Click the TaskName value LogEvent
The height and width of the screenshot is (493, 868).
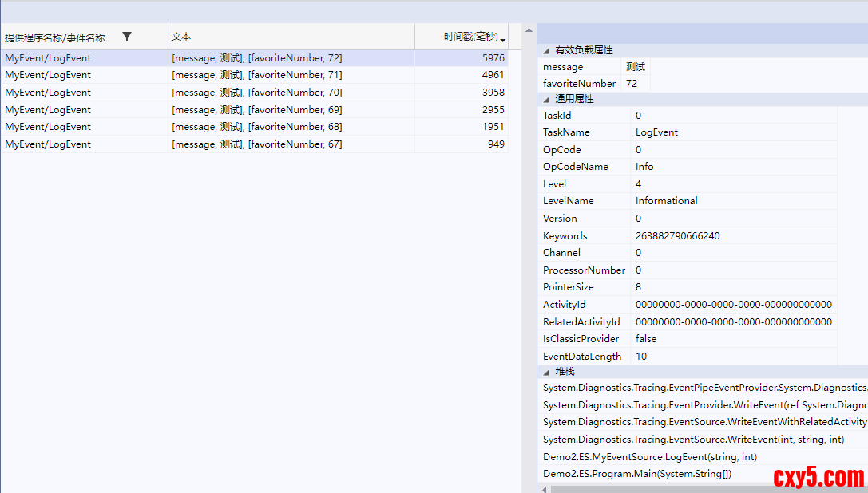coord(656,132)
